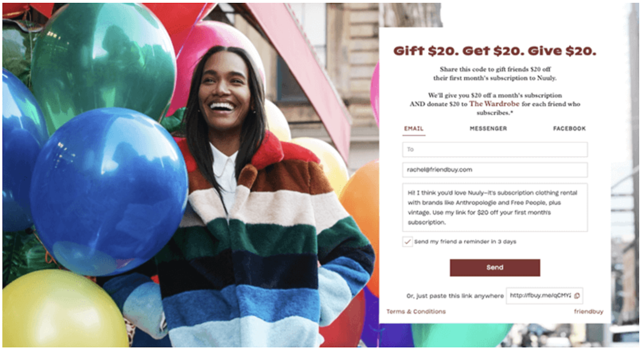The height and width of the screenshot is (351, 644).
Task: Click the rachel@friendbuy.com sender email field
Action: [495, 170]
